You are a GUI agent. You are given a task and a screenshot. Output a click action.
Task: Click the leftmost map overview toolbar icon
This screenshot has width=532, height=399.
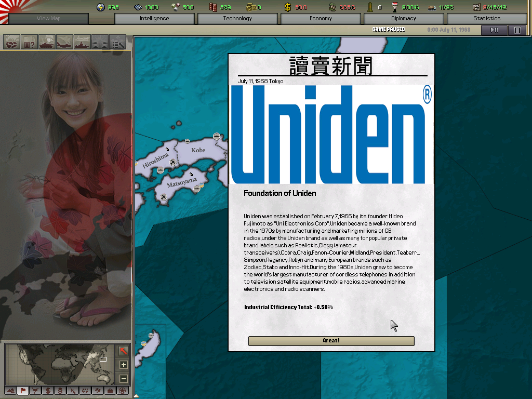10,43
